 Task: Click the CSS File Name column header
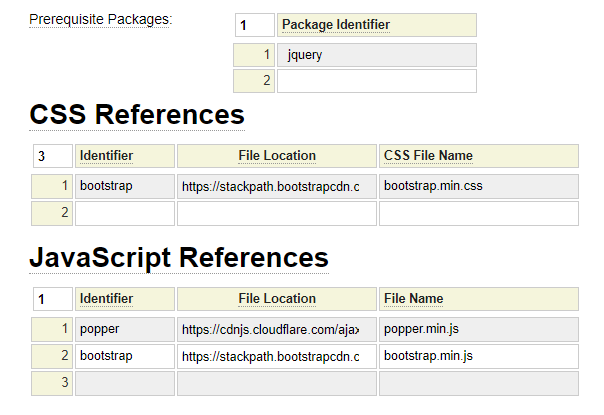pos(478,156)
